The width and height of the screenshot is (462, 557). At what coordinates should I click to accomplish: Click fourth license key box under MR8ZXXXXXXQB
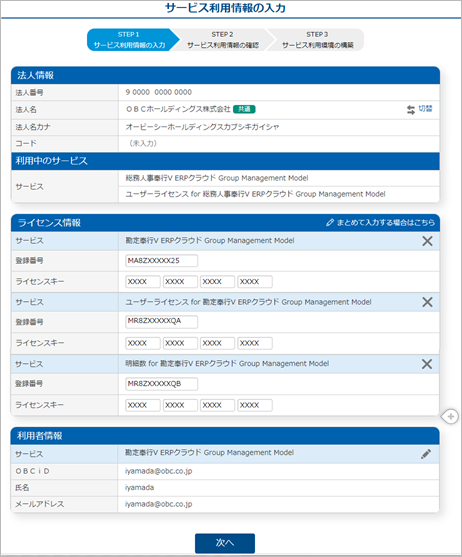click(255, 405)
